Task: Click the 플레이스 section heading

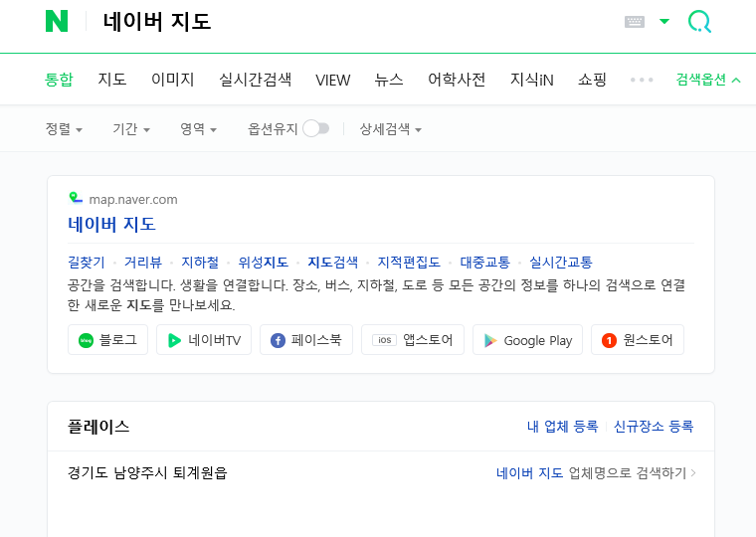Action: [98, 427]
